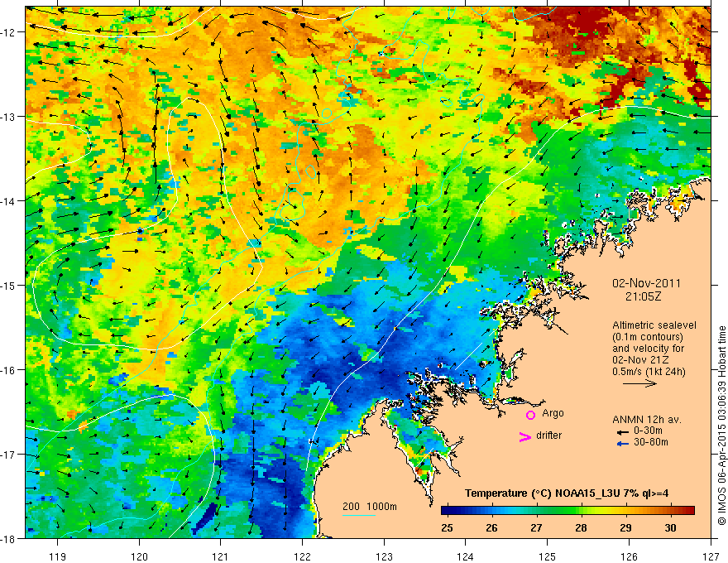
Task: Click the (0.1m contours) text
Action: 648,337
